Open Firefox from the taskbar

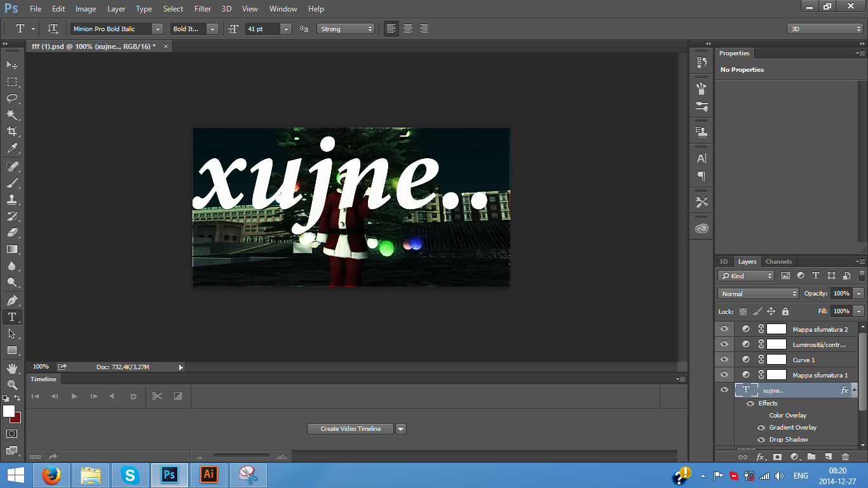51,475
